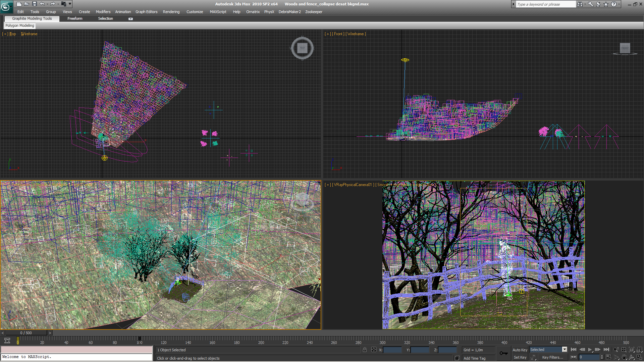Image resolution: width=644 pixels, height=362 pixels.
Task: Toggle the Selection Lock padlock
Action: tap(365, 350)
